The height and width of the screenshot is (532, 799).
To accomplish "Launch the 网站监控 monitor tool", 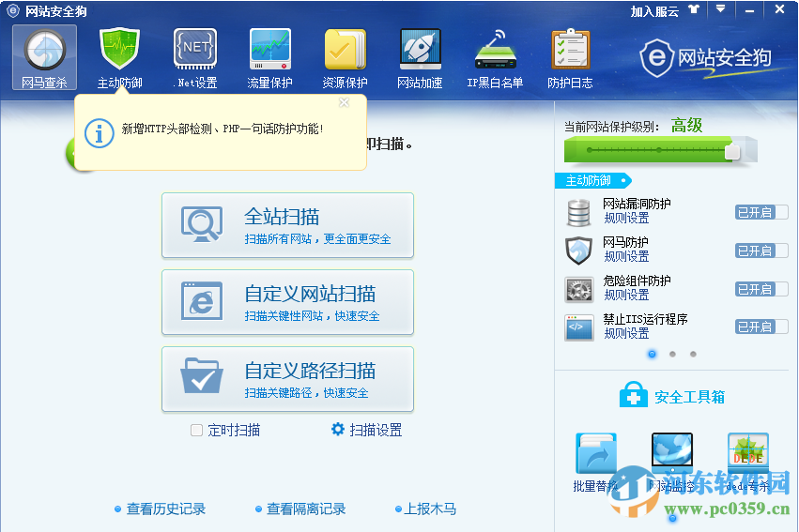I will click(671, 463).
